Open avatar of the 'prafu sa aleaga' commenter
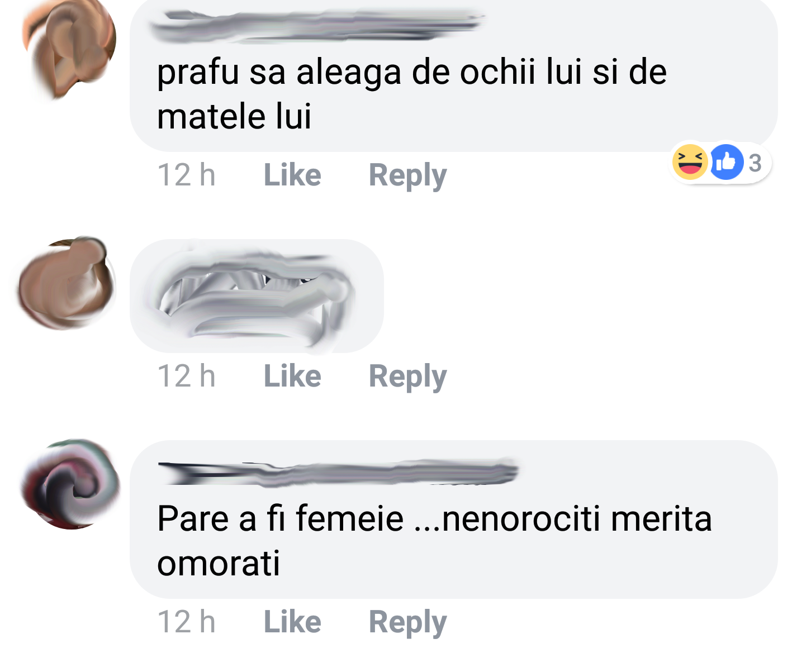The image size is (792, 672). click(x=69, y=47)
